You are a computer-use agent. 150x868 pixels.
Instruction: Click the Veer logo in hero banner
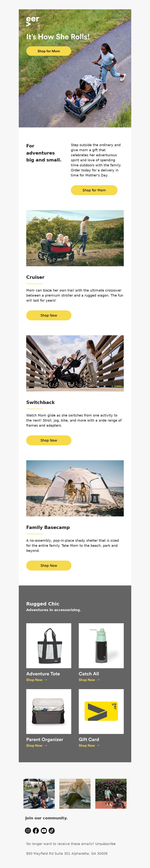tap(32, 21)
